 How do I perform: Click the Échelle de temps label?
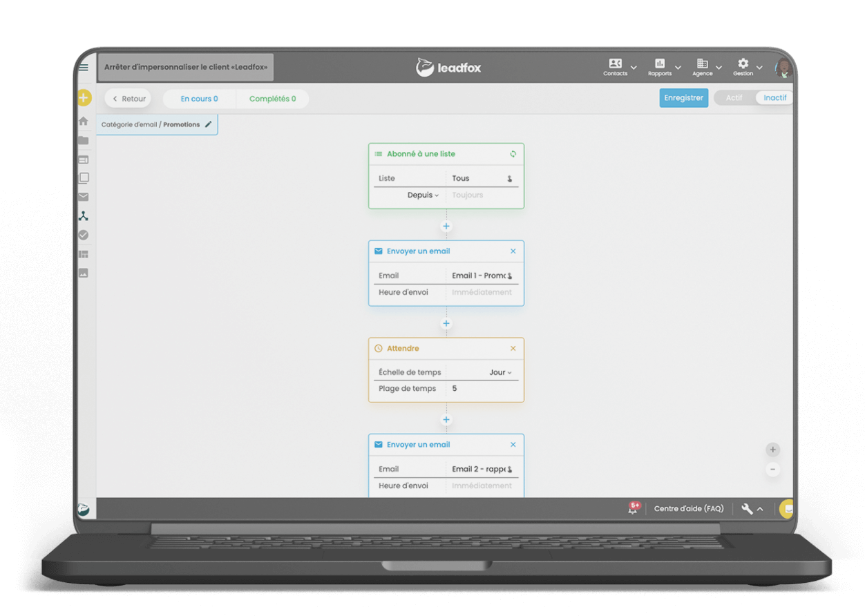click(410, 372)
